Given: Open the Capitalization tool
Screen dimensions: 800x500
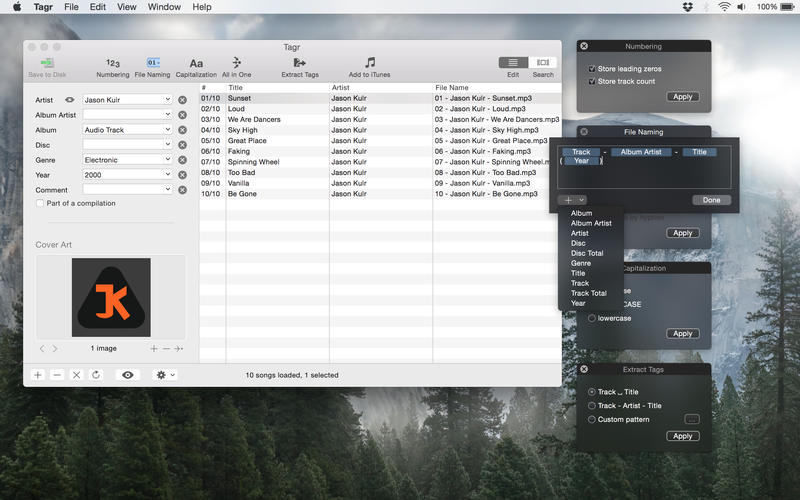Looking at the screenshot, I should 196,64.
